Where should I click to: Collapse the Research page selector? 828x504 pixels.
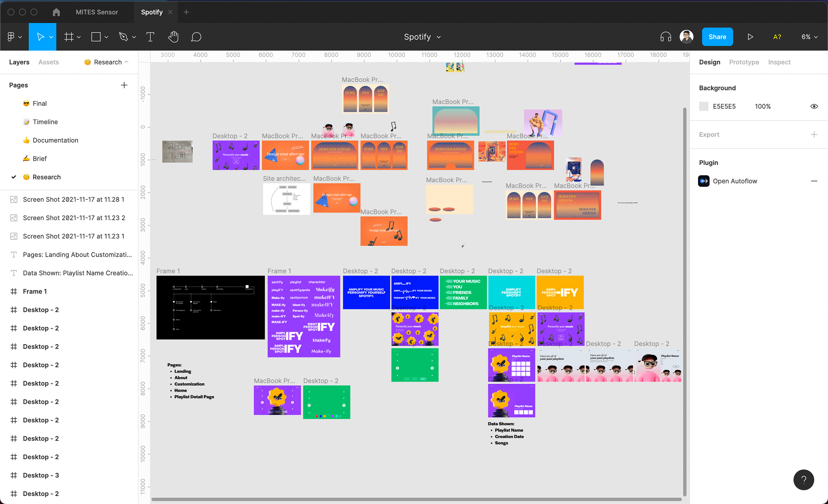[x=106, y=62]
